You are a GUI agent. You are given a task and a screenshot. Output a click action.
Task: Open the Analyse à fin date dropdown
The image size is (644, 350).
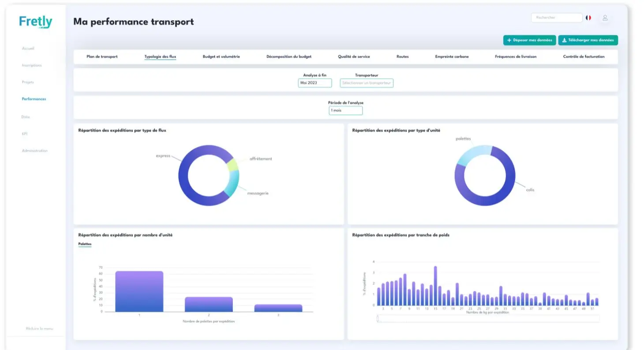[x=315, y=83]
